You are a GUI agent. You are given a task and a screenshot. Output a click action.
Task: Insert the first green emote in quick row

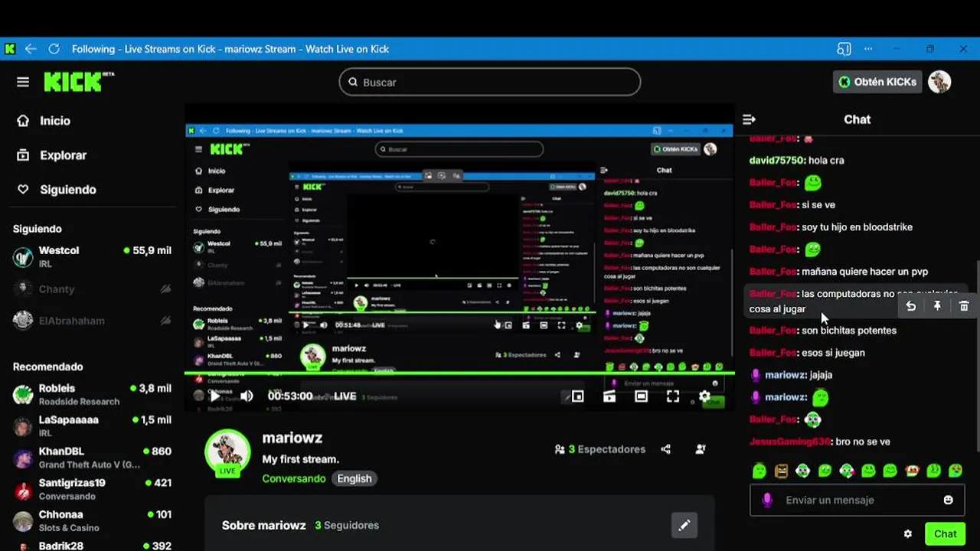[x=759, y=471]
